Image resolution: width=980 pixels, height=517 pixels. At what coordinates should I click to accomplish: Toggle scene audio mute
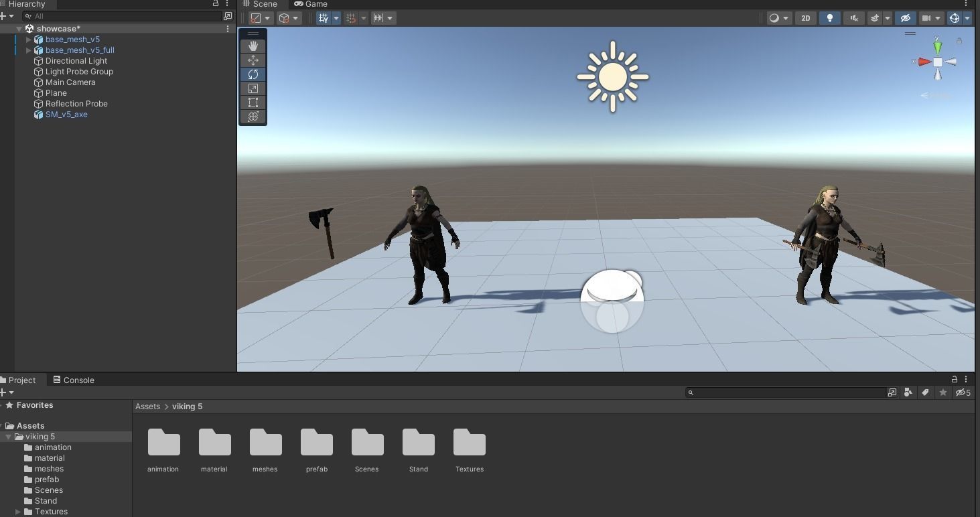853,18
